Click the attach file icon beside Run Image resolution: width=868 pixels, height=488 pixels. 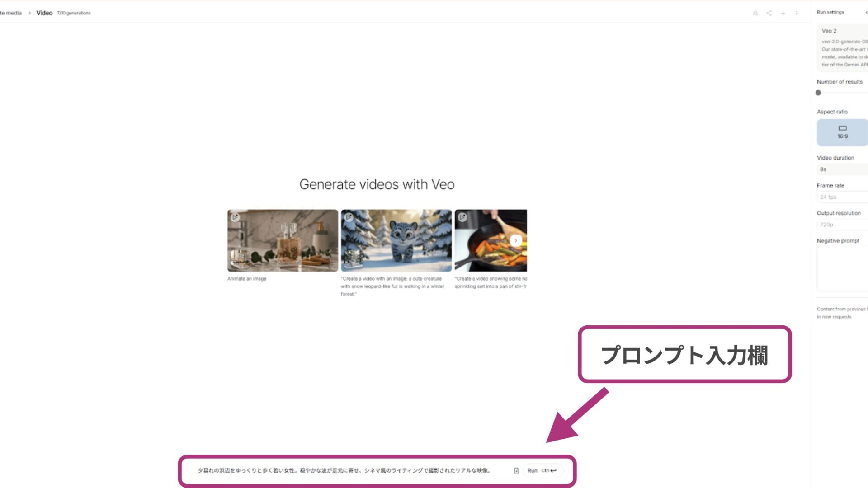(x=516, y=470)
